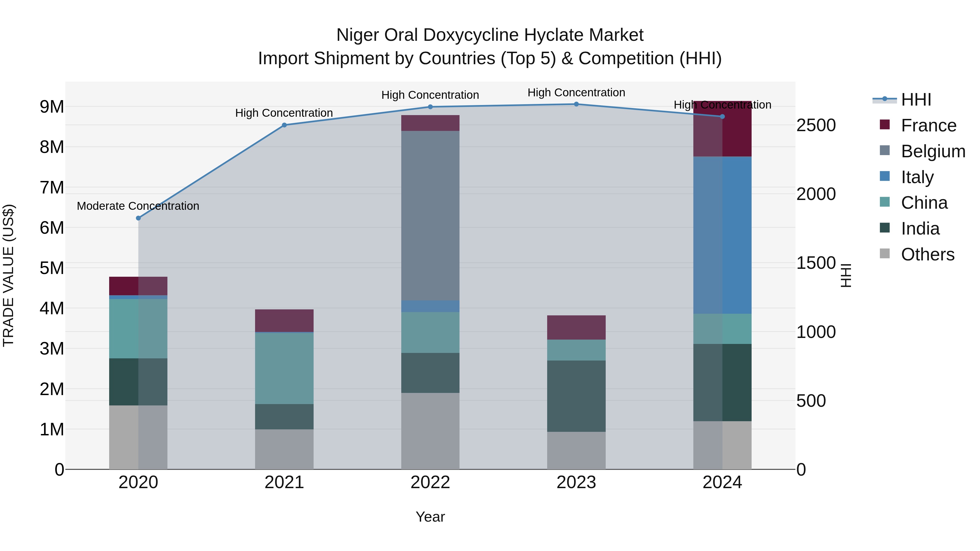
Task: Click the Belgium segment of the 2022 bar
Action: pos(430,216)
